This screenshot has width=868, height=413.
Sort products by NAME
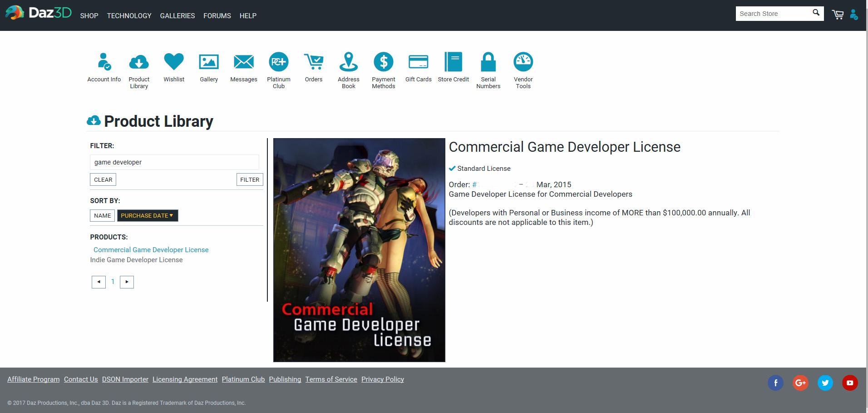(103, 215)
